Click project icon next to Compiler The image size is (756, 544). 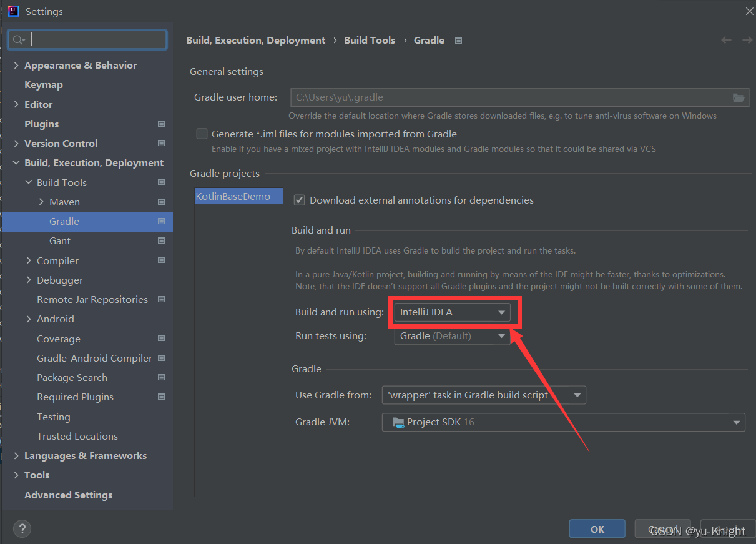pos(162,260)
